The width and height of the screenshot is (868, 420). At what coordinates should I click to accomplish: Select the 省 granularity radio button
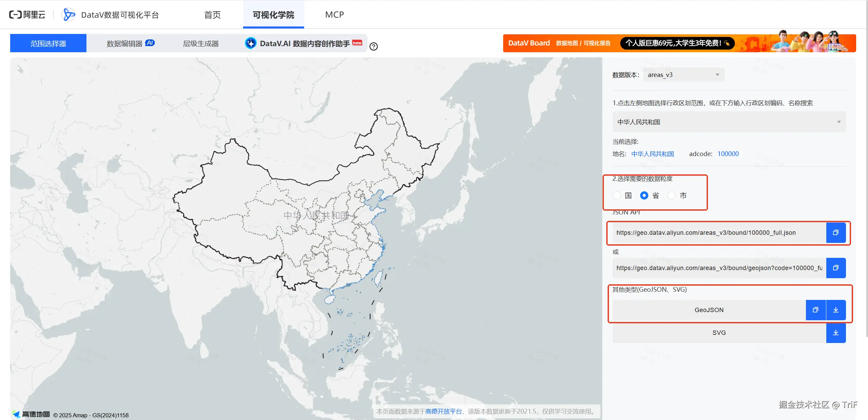[644, 196]
